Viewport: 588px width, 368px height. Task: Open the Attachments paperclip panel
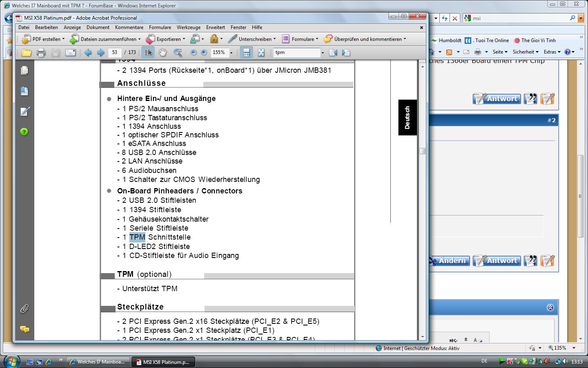(24, 309)
